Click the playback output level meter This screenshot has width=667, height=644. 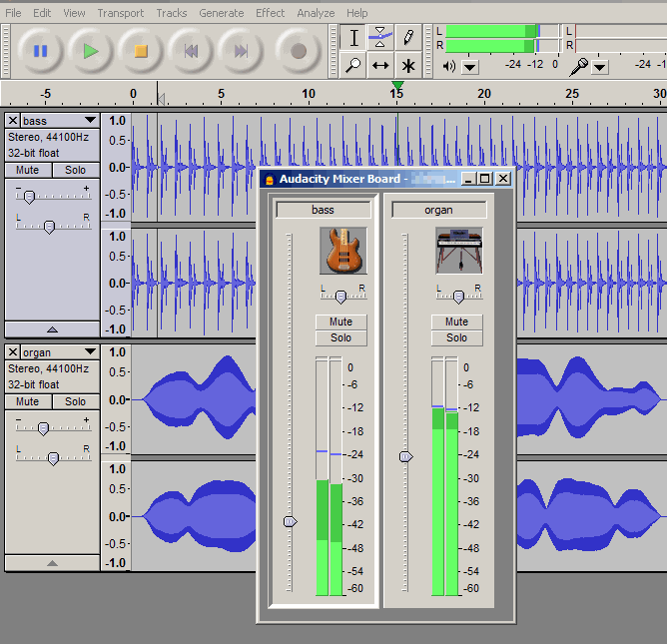point(502,38)
